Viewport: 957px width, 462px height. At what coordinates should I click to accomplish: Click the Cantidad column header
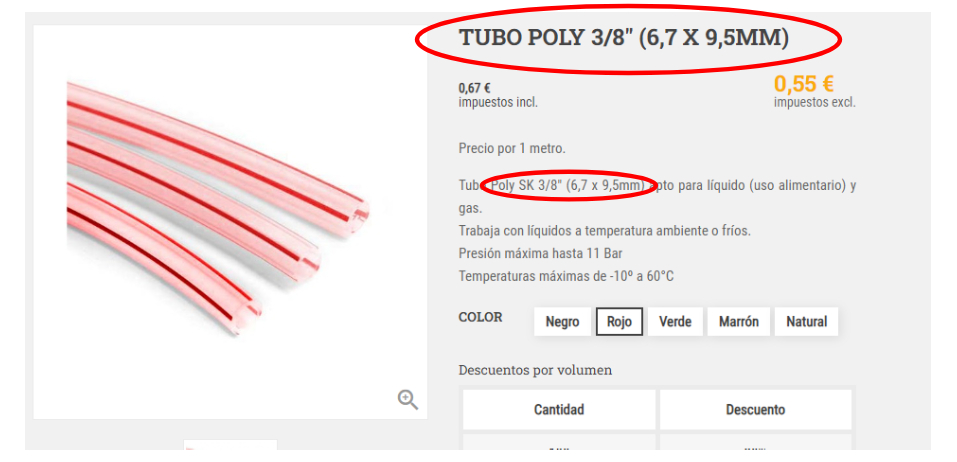click(x=559, y=410)
